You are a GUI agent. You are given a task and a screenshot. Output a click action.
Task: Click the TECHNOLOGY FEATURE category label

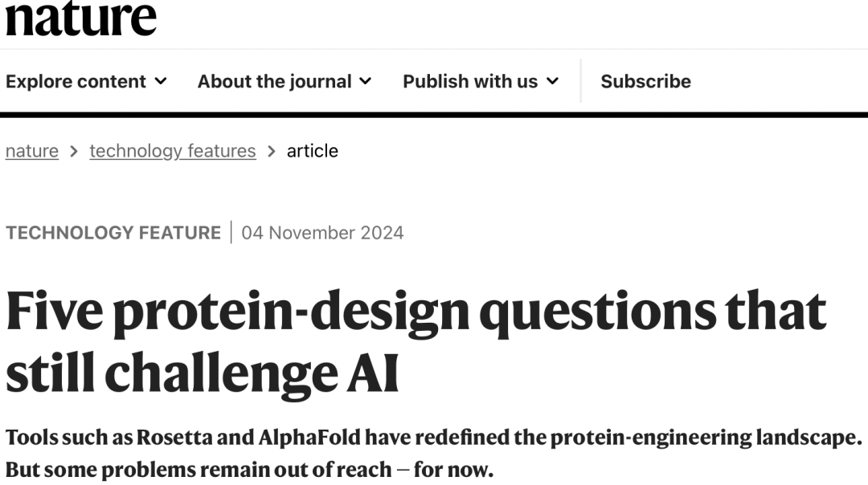(113, 233)
